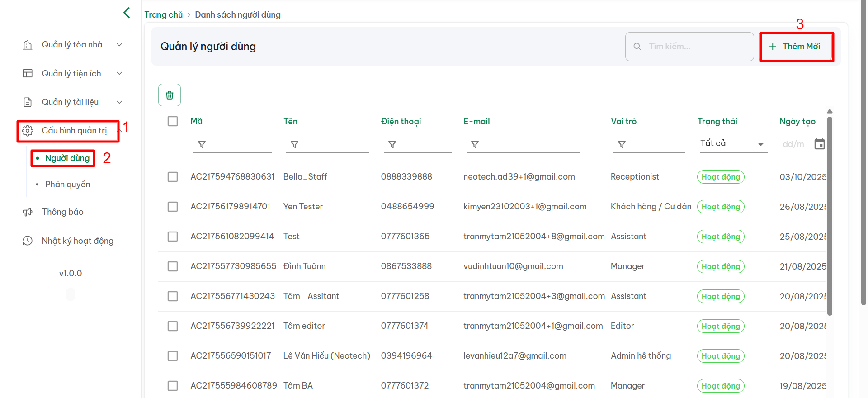Click the filter icon under the Mã column
This screenshot has height=398, width=868.
[x=202, y=144]
